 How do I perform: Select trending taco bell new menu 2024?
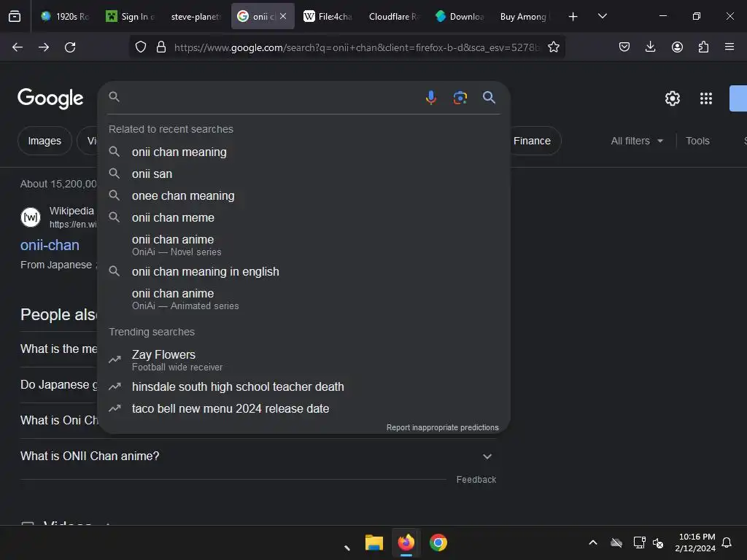(x=304, y=408)
